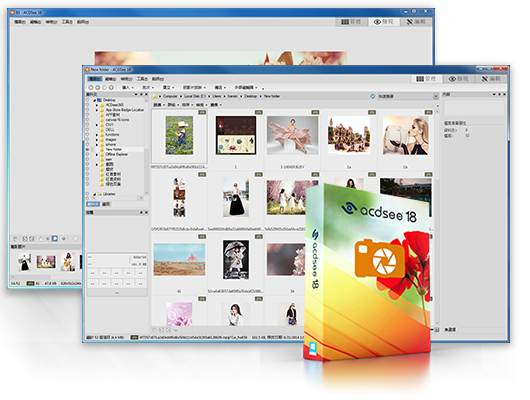Expand the ACDSee365 folder node
Viewport: 530px width, 400px height.
(97, 105)
